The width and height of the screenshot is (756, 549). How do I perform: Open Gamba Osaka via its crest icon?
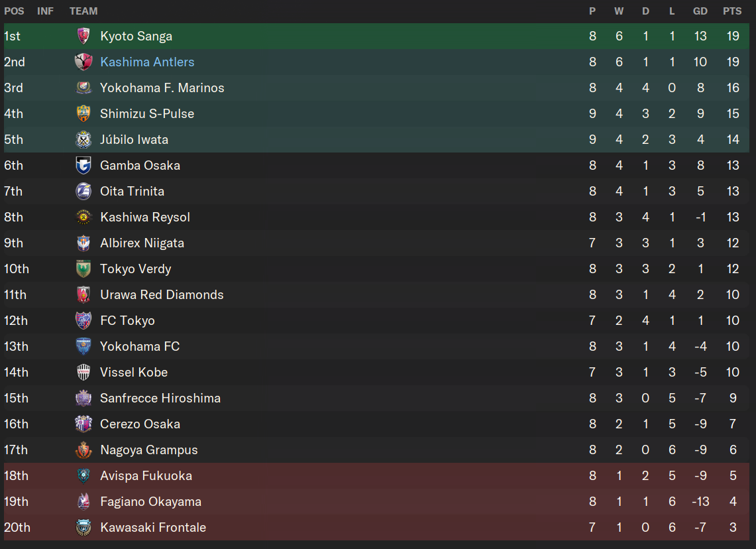83,166
